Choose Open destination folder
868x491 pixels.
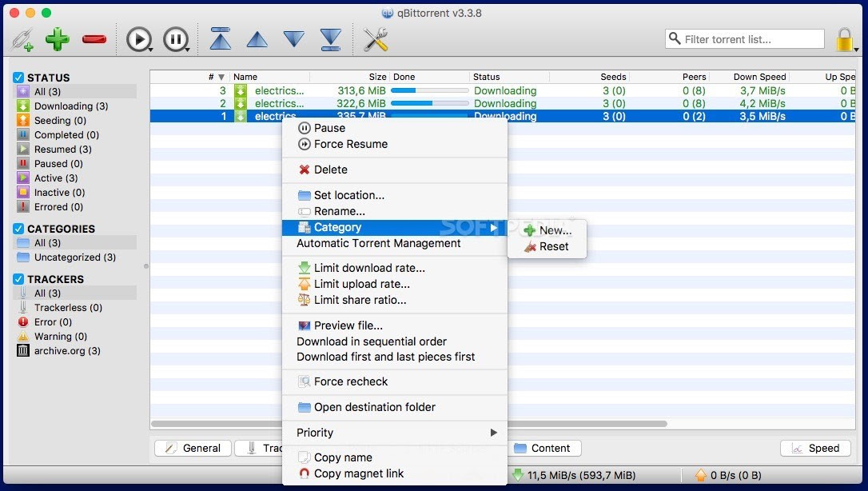395,407
